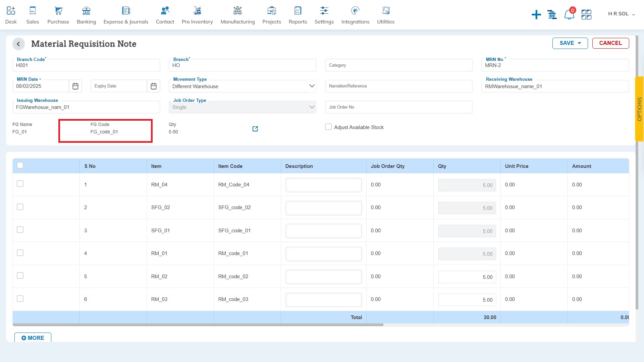Screen dimensions: 644x362
Task: Click the notifications bell icon
Action: point(569,14)
